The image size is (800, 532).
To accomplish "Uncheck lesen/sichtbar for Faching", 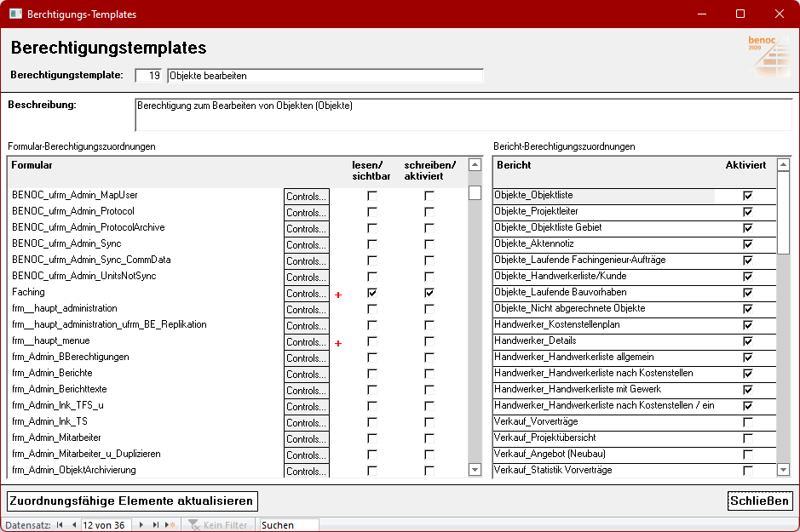I will (x=371, y=293).
